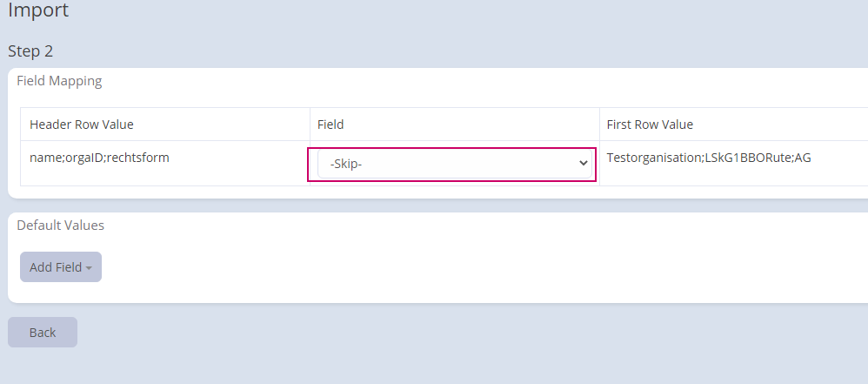The width and height of the screenshot is (868, 384).
Task: Click the "orgaID" text in the header value
Action: [84, 158]
